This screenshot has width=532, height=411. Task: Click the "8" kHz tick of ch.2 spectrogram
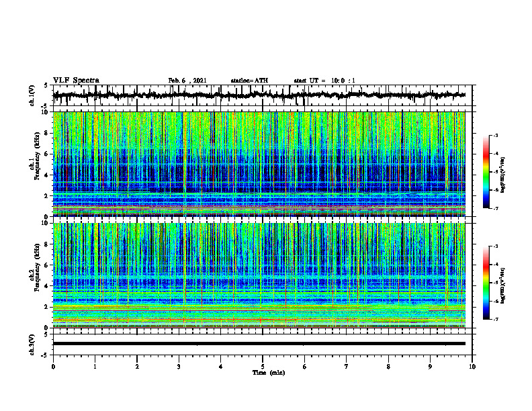point(48,244)
